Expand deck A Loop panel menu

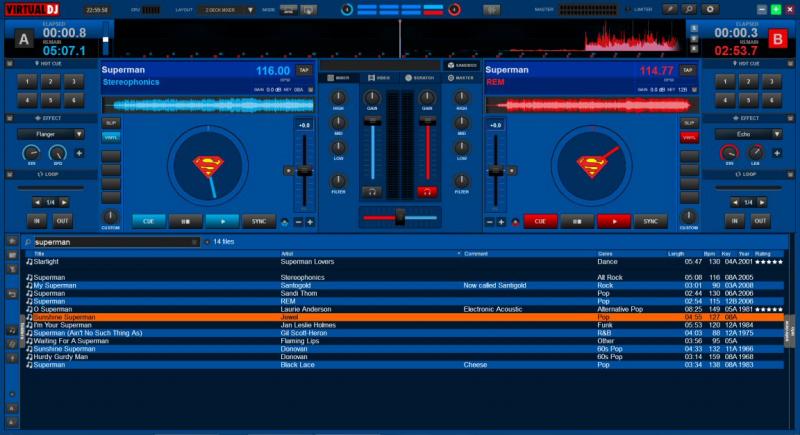point(9,174)
